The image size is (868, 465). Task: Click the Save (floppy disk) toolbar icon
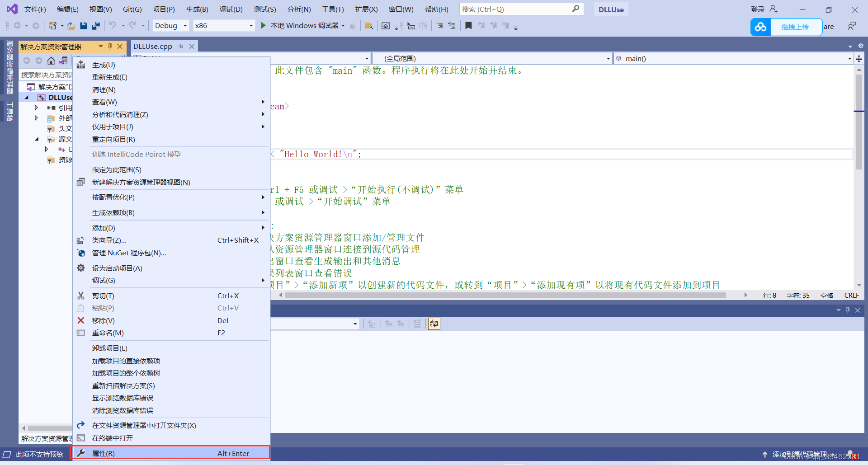[x=83, y=26]
